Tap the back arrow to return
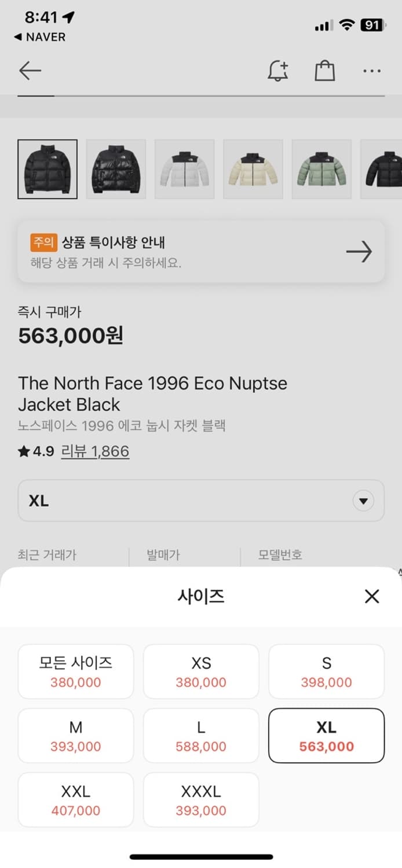 point(29,71)
